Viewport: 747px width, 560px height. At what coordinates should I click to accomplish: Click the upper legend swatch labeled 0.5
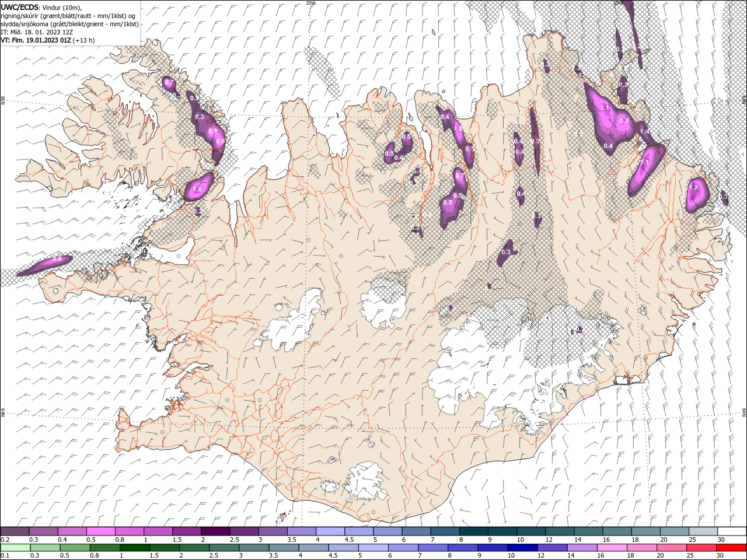coord(100,531)
